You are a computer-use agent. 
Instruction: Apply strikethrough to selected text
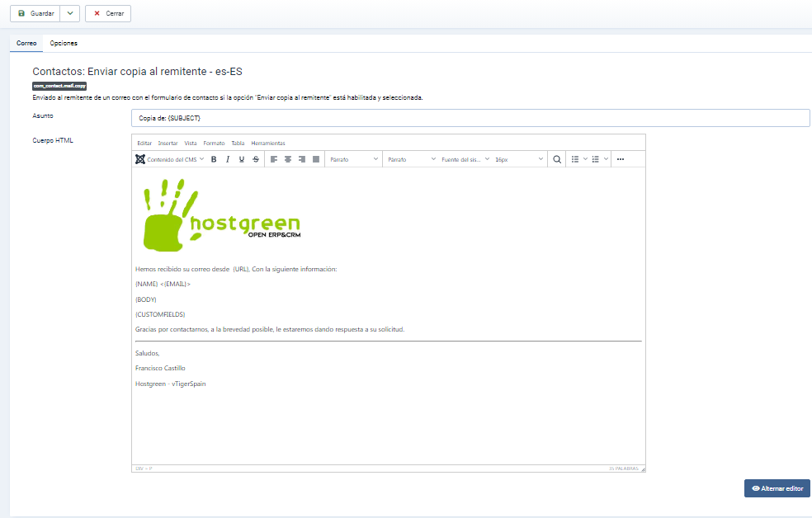pyautogui.click(x=256, y=159)
